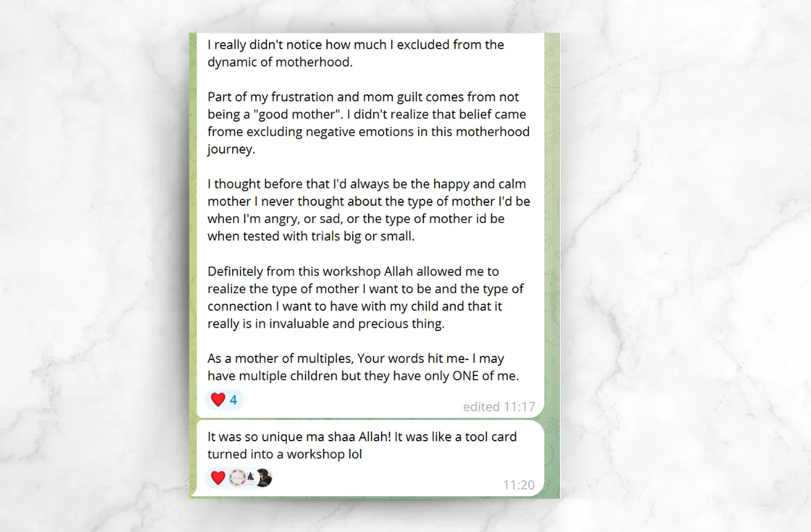Select the 'It was so unique' reply text

(362, 445)
